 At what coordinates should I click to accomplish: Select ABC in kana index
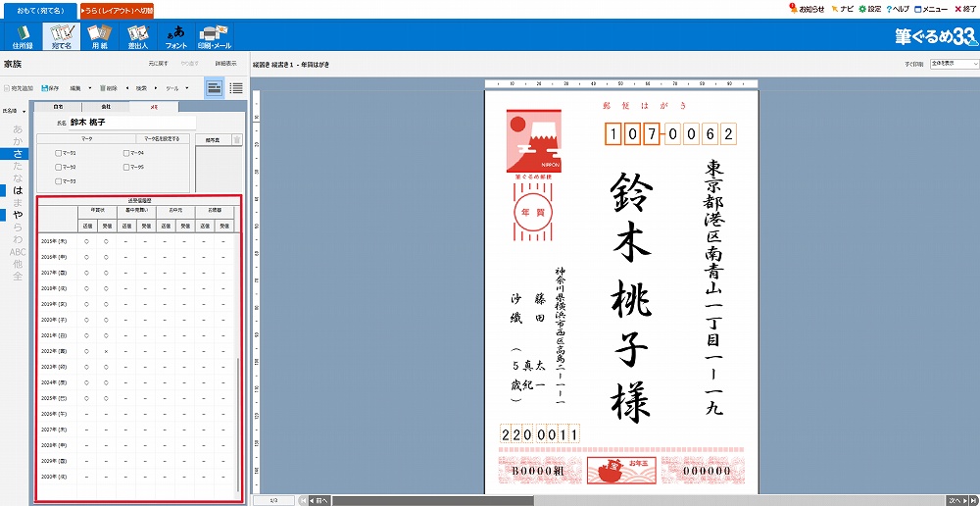click(18, 251)
